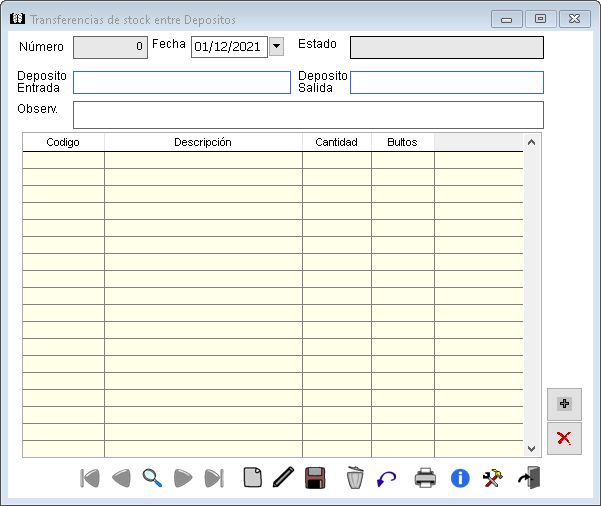Click the magnifier search icon
Viewport: 601px width, 506px height.
152,478
